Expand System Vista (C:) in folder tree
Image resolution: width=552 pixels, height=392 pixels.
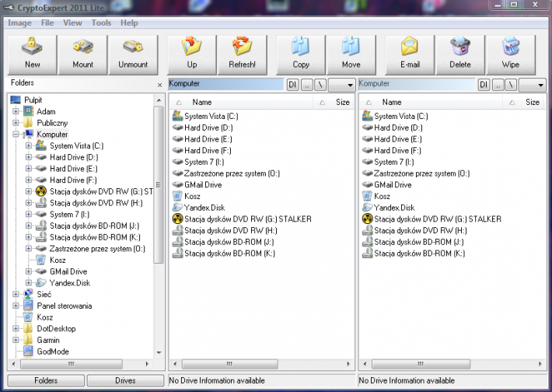29,145
